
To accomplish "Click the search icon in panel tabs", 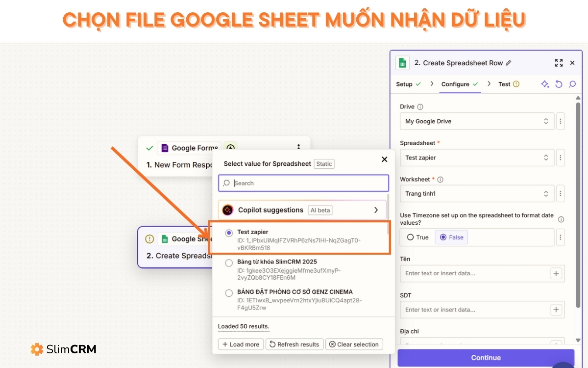I will [572, 84].
